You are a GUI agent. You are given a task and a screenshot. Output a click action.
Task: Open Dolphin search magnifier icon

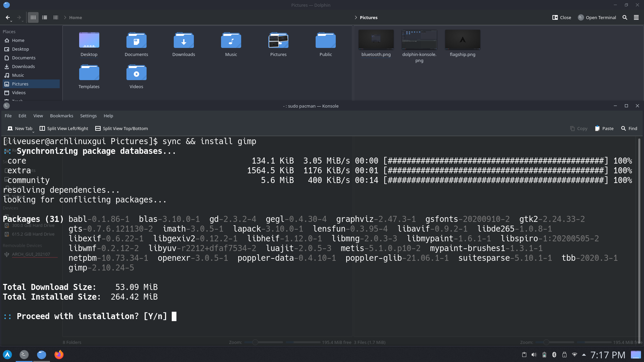pyautogui.click(x=625, y=17)
